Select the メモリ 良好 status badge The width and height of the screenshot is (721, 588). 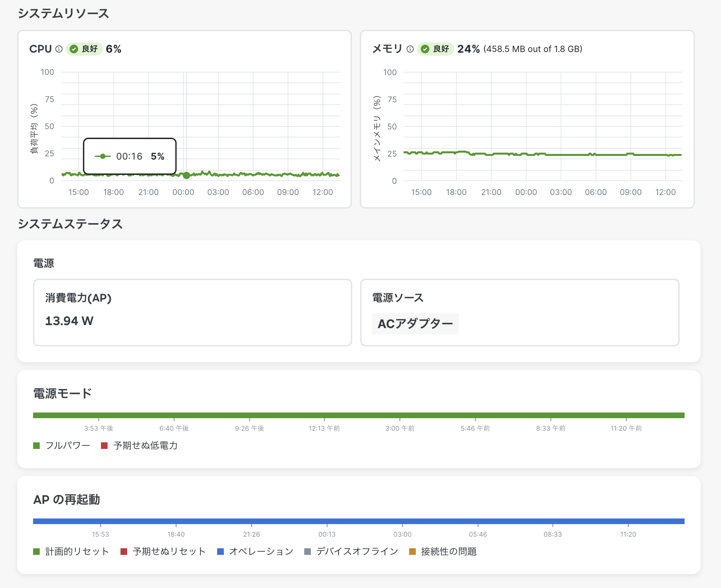pos(435,49)
